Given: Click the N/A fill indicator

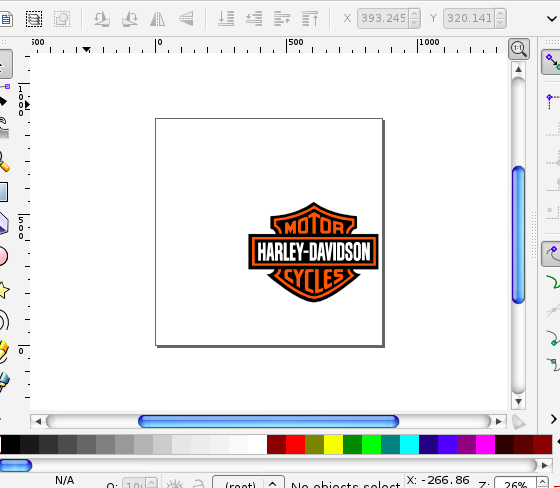Looking at the screenshot, I should [65, 480].
